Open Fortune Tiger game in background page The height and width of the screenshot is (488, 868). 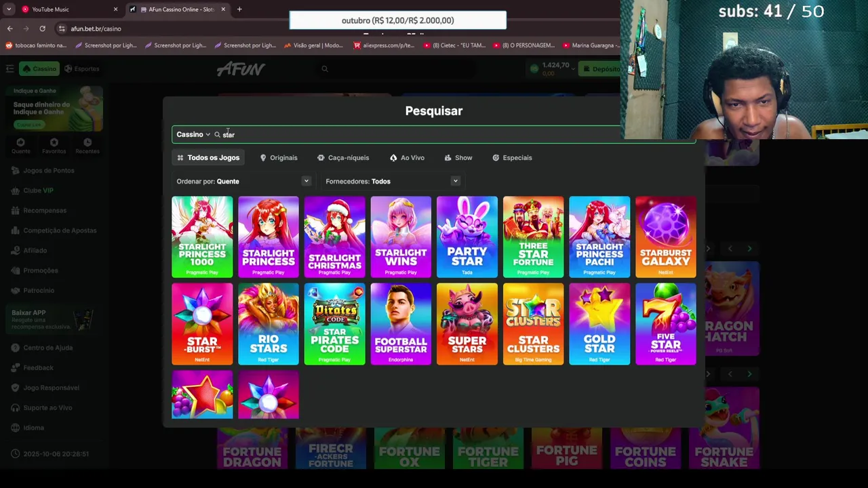pos(488,448)
